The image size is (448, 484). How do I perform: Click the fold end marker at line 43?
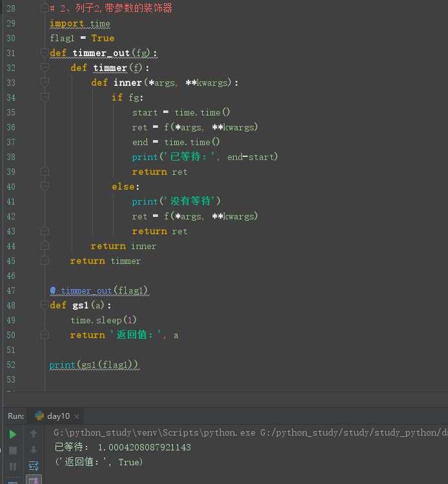[44, 231]
